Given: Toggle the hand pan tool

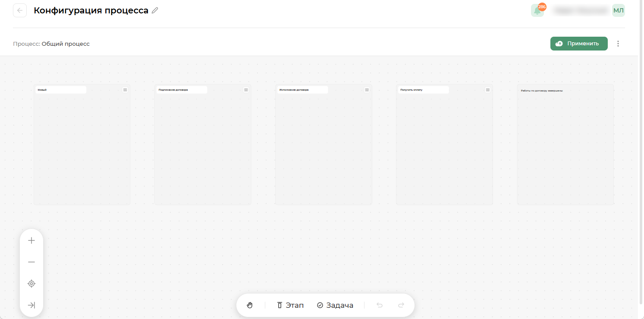Looking at the screenshot, I should tap(250, 305).
